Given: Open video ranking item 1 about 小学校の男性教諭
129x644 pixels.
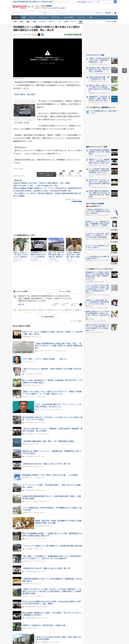Looking at the screenshot, I should pos(99,152).
